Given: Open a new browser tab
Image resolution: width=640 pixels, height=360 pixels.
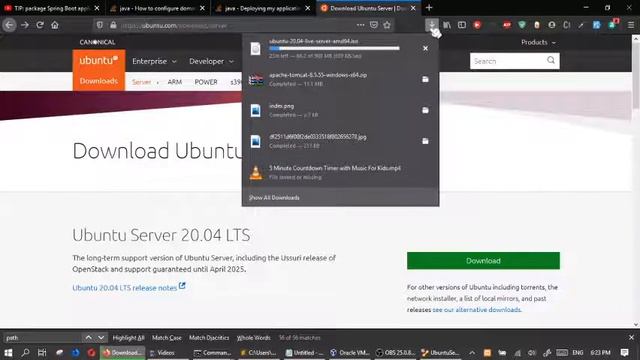Looking at the screenshot, I should click(x=429, y=8).
